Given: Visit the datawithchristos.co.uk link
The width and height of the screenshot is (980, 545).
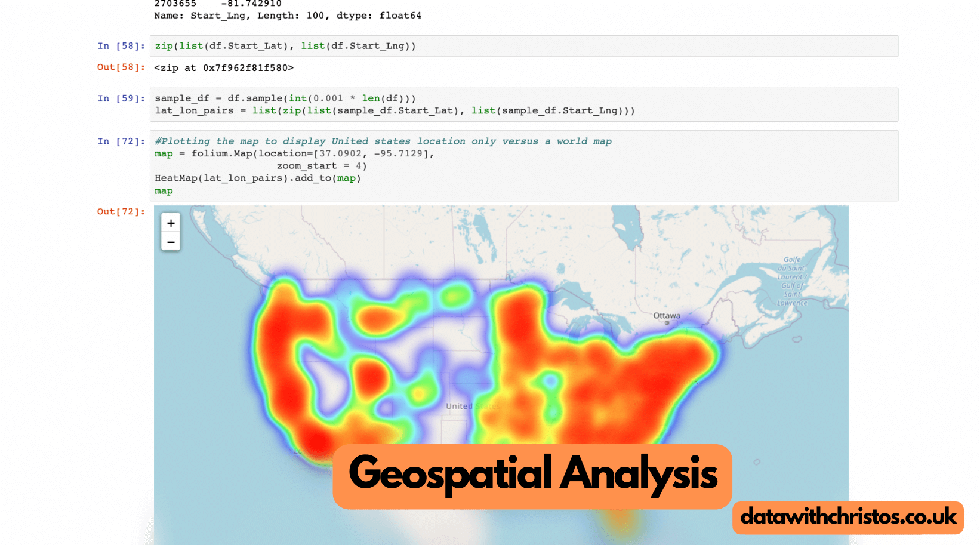Looking at the screenshot, I should [847, 517].
